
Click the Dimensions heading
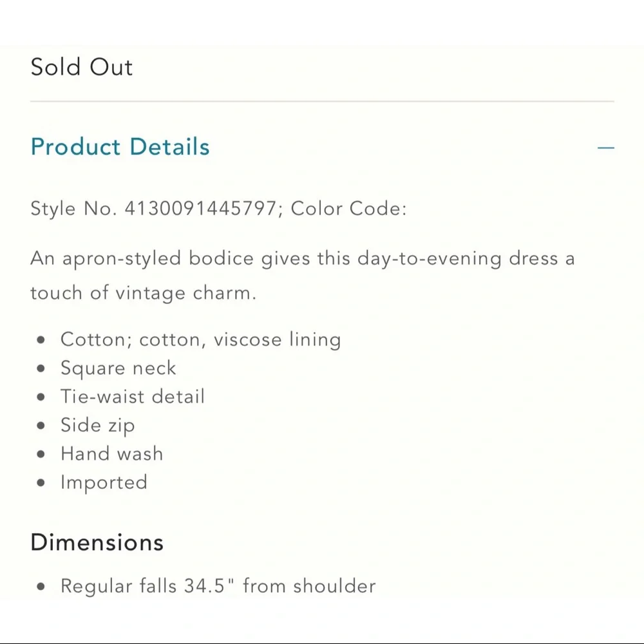pos(97,542)
